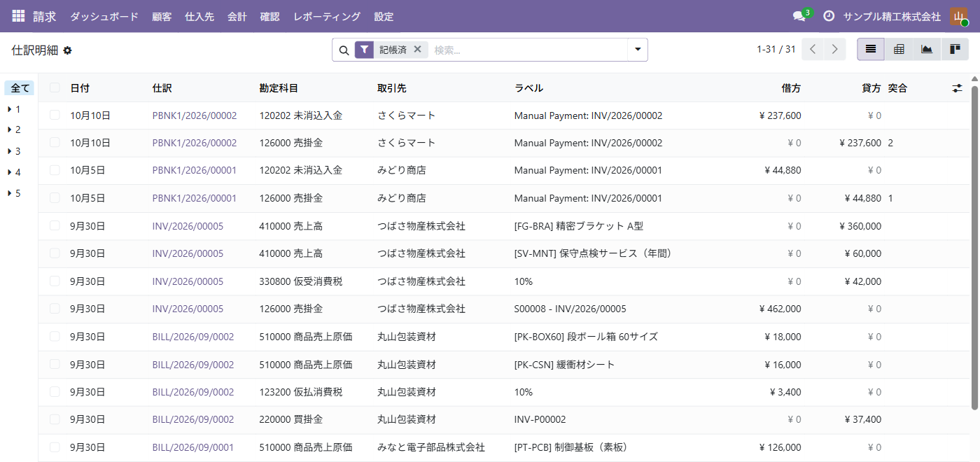Viewport: 980px width, 462px height.
Task: Open the PBNK1/2026/00002 link in the 未消込入金 row
Action: [x=195, y=115]
